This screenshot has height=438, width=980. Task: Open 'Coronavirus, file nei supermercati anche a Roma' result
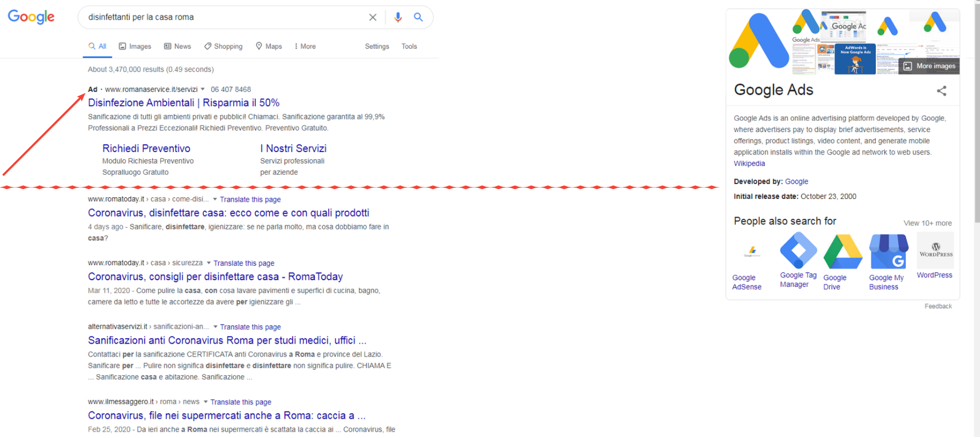point(226,416)
